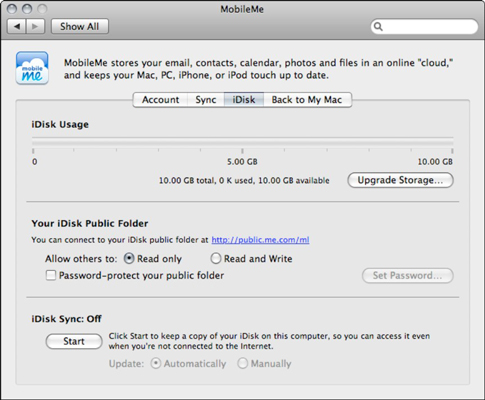Go forward with the right arrow button

coord(36,26)
